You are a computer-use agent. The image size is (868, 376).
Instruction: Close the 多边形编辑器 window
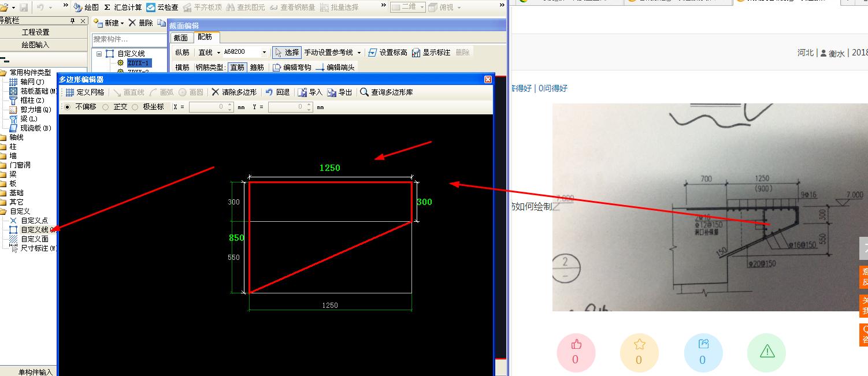click(x=488, y=80)
